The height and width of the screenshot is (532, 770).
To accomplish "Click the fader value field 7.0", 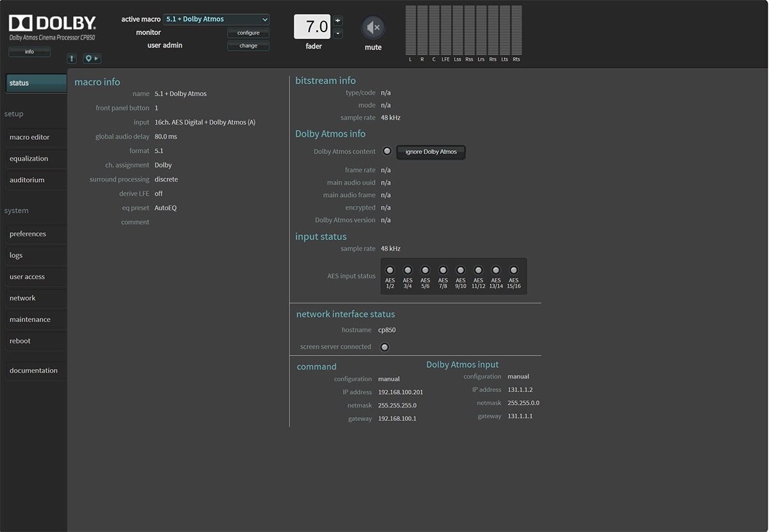I will [x=312, y=27].
